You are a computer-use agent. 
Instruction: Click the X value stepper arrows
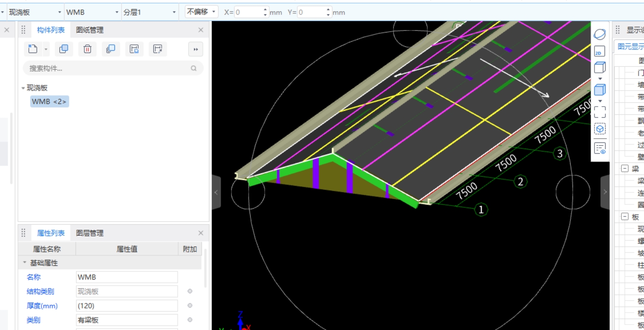(x=266, y=12)
